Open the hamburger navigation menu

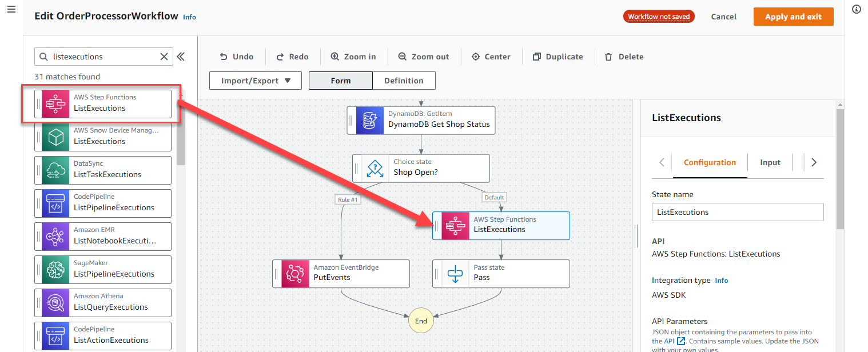point(11,10)
